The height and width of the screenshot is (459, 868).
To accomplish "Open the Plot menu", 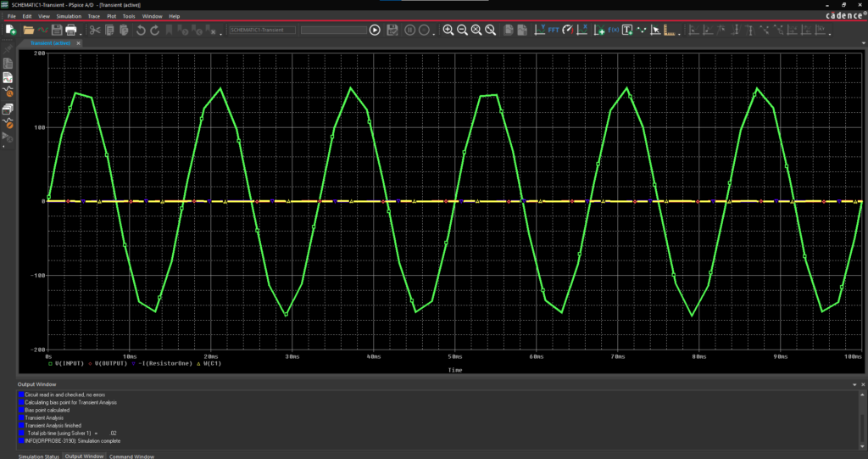I will 111,16.
